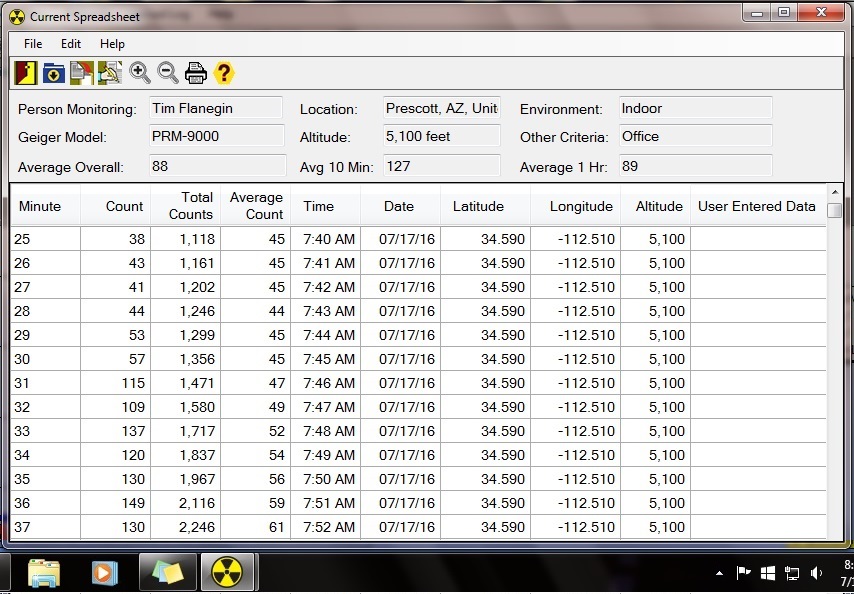The height and width of the screenshot is (594, 854).
Task: Open the Help menu
Action: (x=112, y=44)
